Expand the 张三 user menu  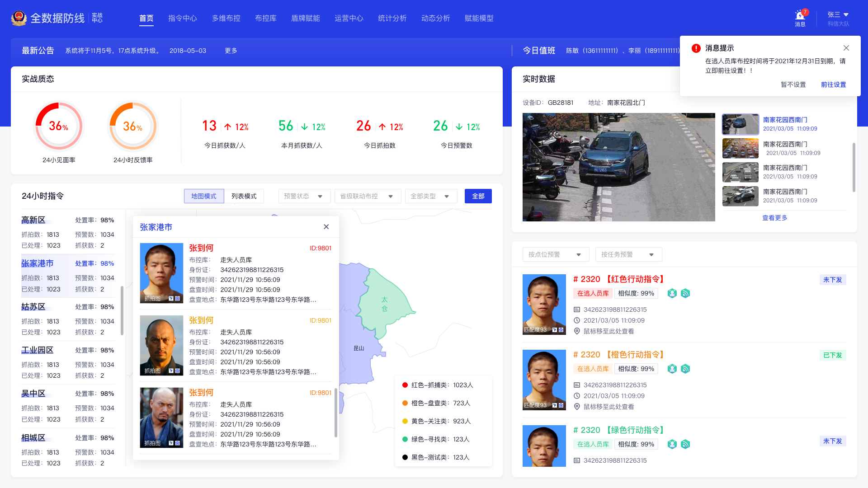839,15
